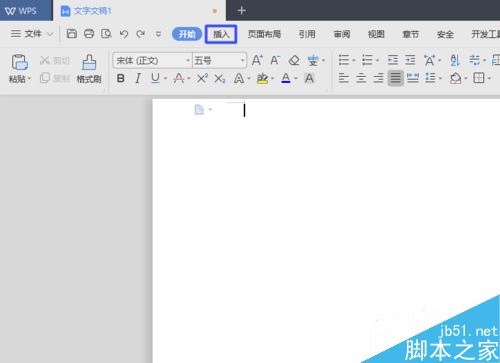Toggle Italic formatting
500x363 pixels.
coord(138,79)
